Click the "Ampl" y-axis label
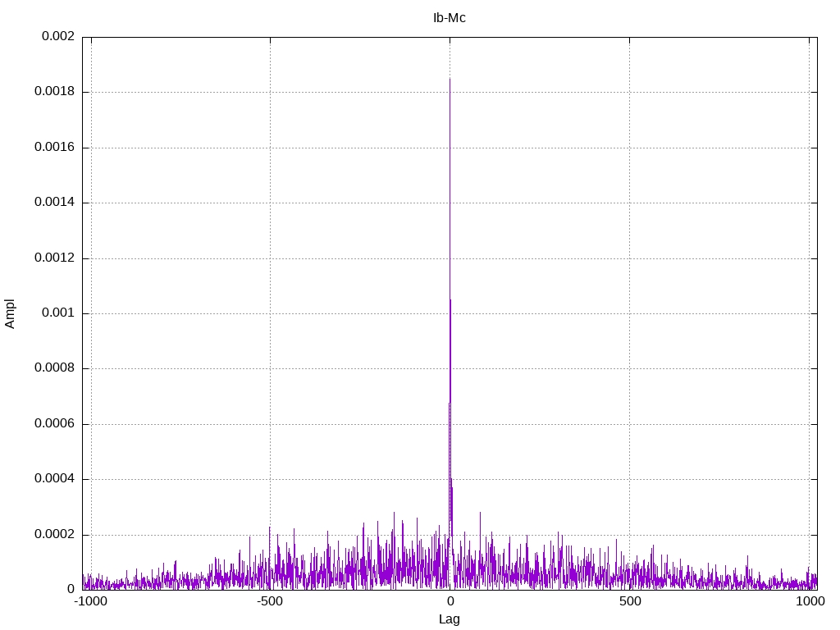 (11, 313)
